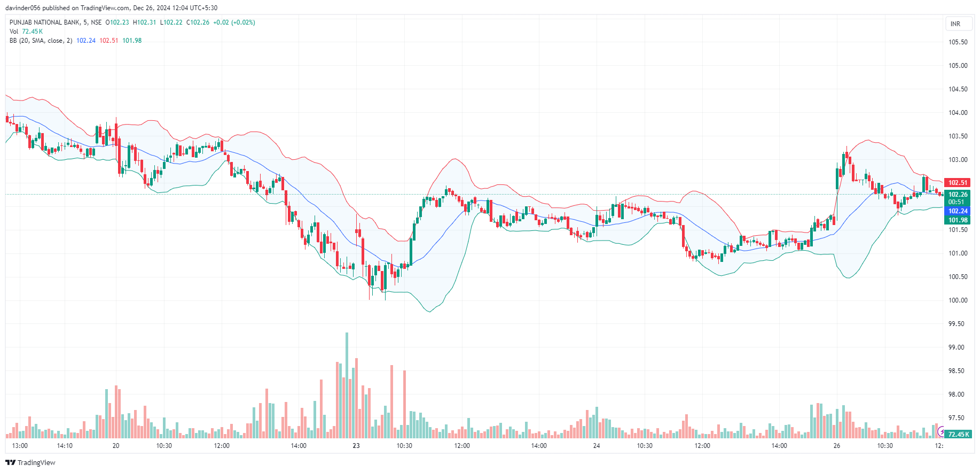Click the 105.50 price axis label
Image resolution: width=980 pixels, height=472 pixels.
pos(958,42)
